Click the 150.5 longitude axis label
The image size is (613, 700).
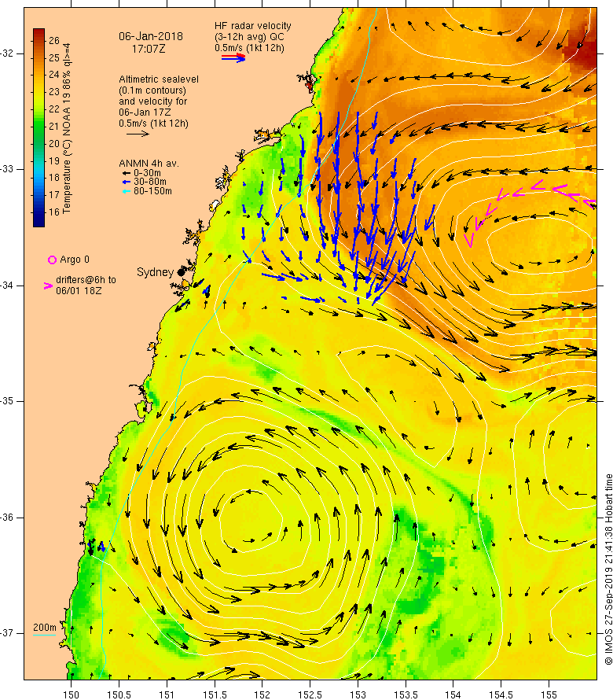(x=119, y=694)
